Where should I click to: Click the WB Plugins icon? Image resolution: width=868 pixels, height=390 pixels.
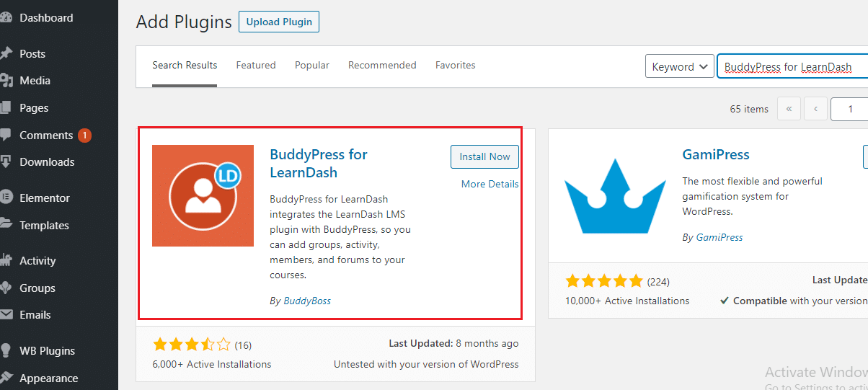6,351
